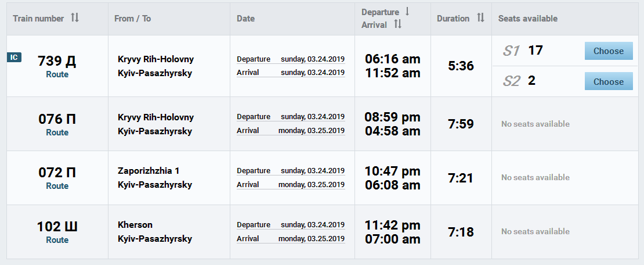Sort by departure down arrow icon
The height and width of the screenshot is (265, 644).
coord(407,12)
